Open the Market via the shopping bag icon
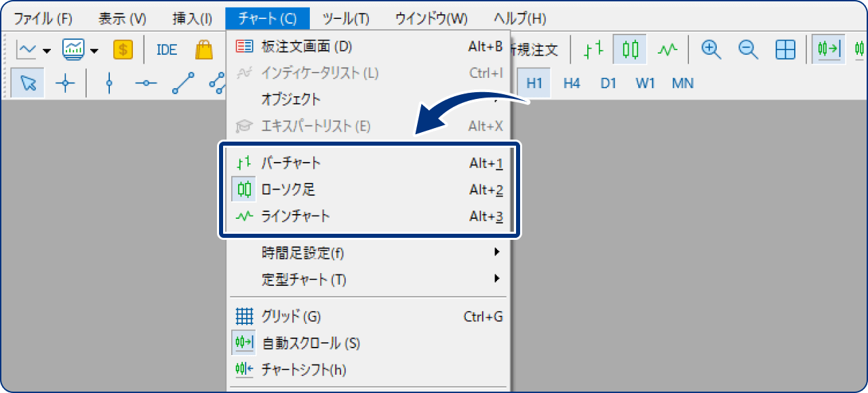Viewport: 868px width, 393px height. click(x=203, y=49)
